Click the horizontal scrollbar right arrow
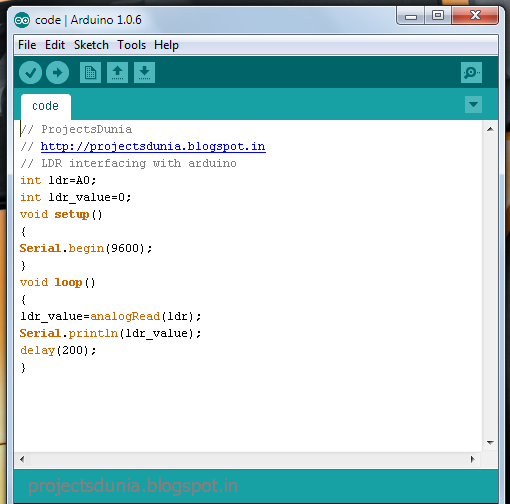 (x=472, y=459)
